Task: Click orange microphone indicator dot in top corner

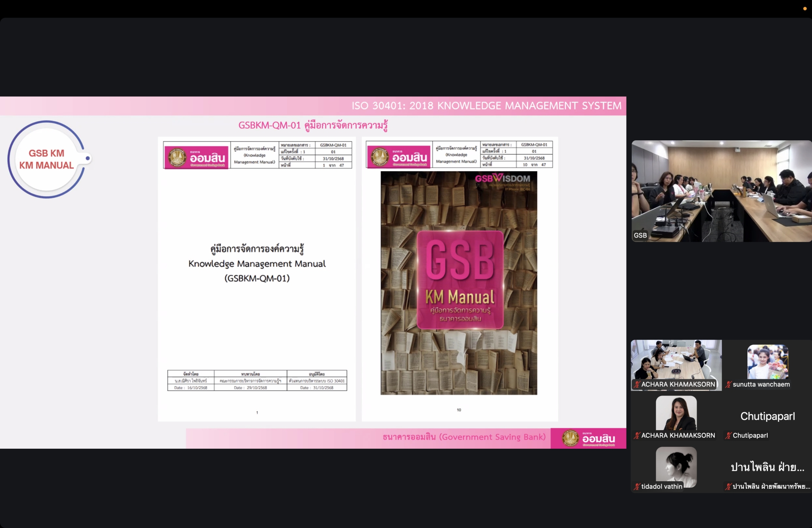Action: pos(805,8)
